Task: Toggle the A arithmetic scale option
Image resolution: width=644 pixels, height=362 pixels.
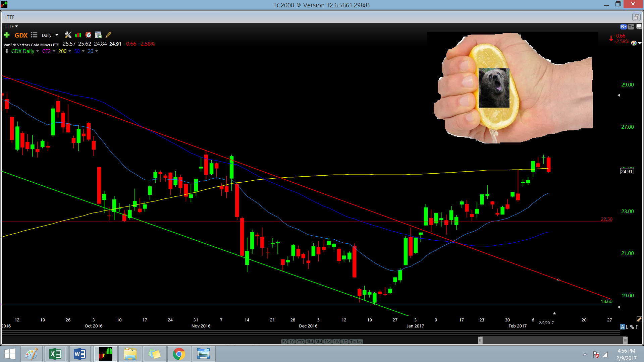Action: click(623, 327)
